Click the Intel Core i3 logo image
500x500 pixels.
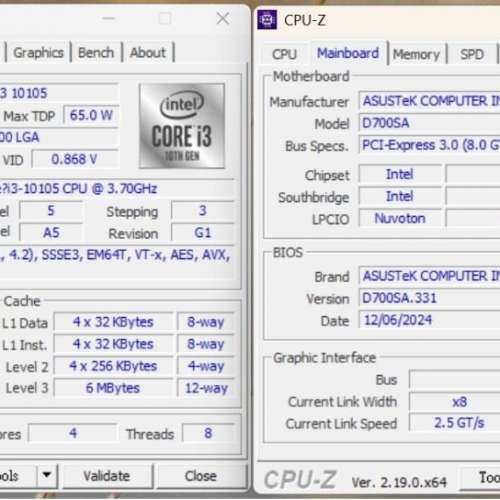[x=182, y=126]
